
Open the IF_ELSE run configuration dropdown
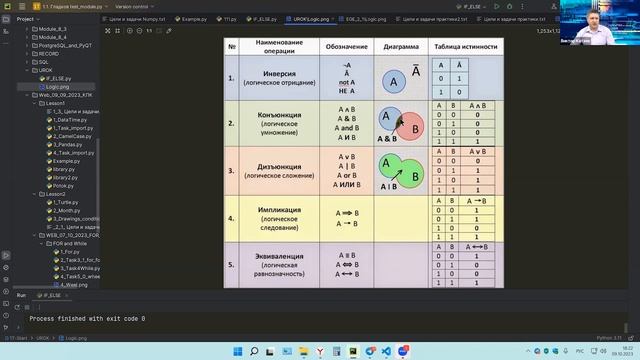pos(472,7)
